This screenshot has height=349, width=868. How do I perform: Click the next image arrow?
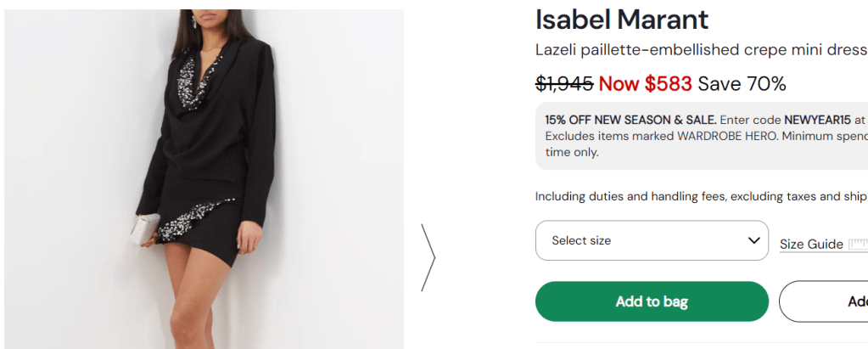[428, 257]
